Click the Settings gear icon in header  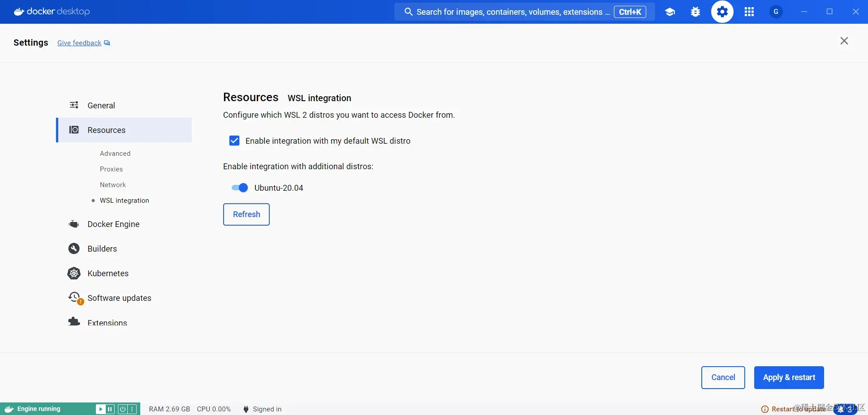(722, 12)
